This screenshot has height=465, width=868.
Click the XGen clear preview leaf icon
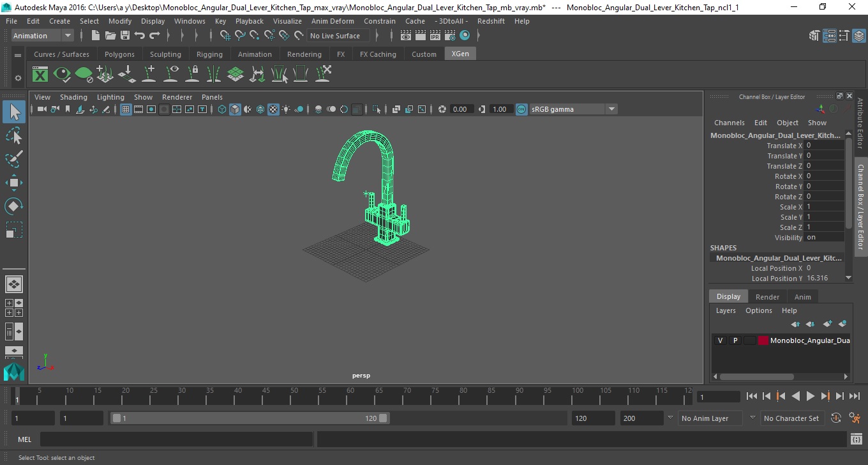84,75
